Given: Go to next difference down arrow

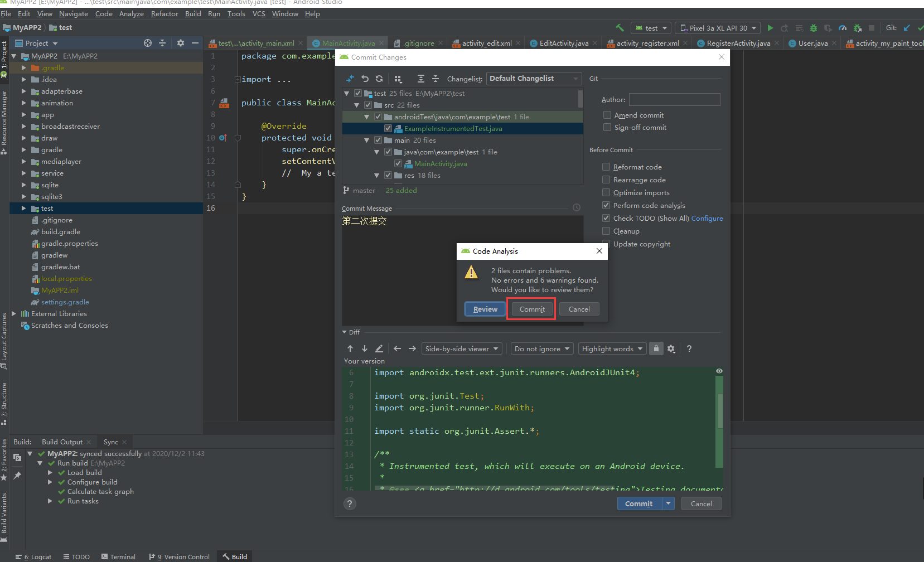Looking at the screenshot, I should pyautogui.click(x=365, y=348).
